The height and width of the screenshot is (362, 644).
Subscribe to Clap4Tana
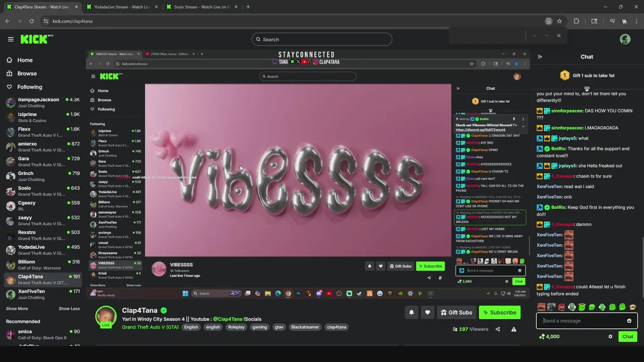[500, 313]
